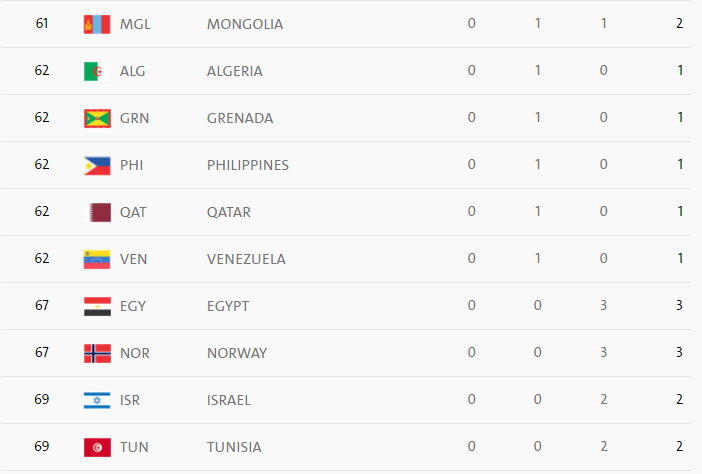The image size is (702, 474).
Task: Click Egypt's total medal count of 3
Action: pos(679,306)
